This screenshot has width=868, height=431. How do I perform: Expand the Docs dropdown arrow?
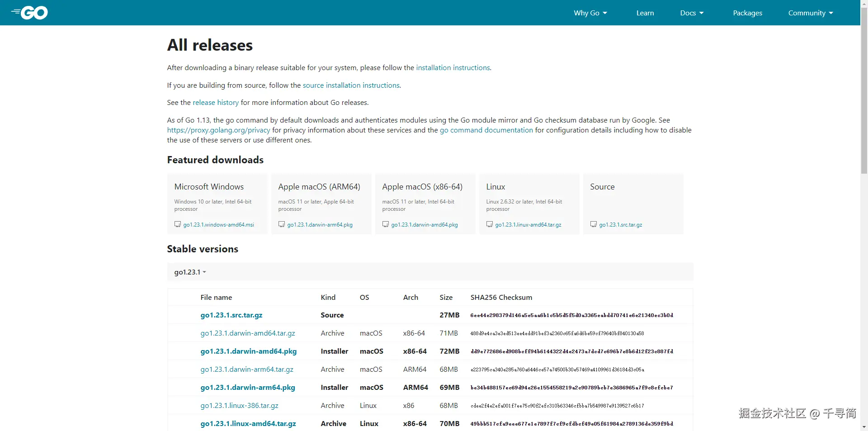pyautogui.click(x=701, y=13)
